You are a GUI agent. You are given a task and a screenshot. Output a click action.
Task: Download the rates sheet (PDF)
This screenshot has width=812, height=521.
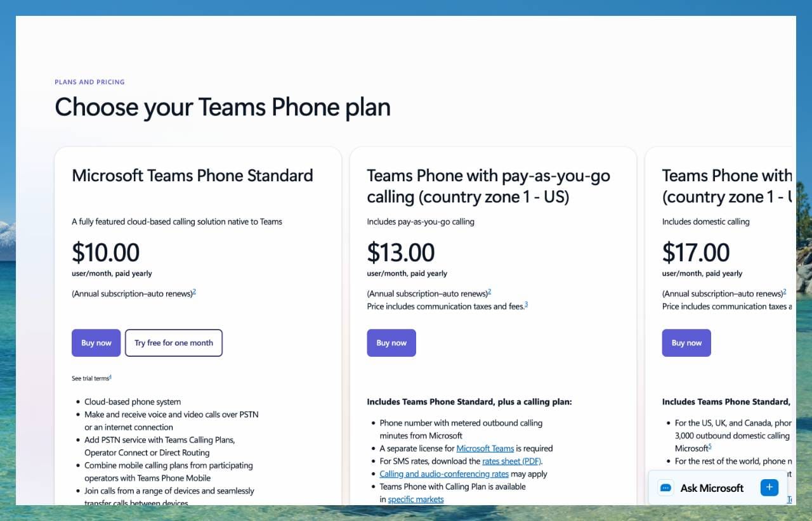[x=511, y=461]
